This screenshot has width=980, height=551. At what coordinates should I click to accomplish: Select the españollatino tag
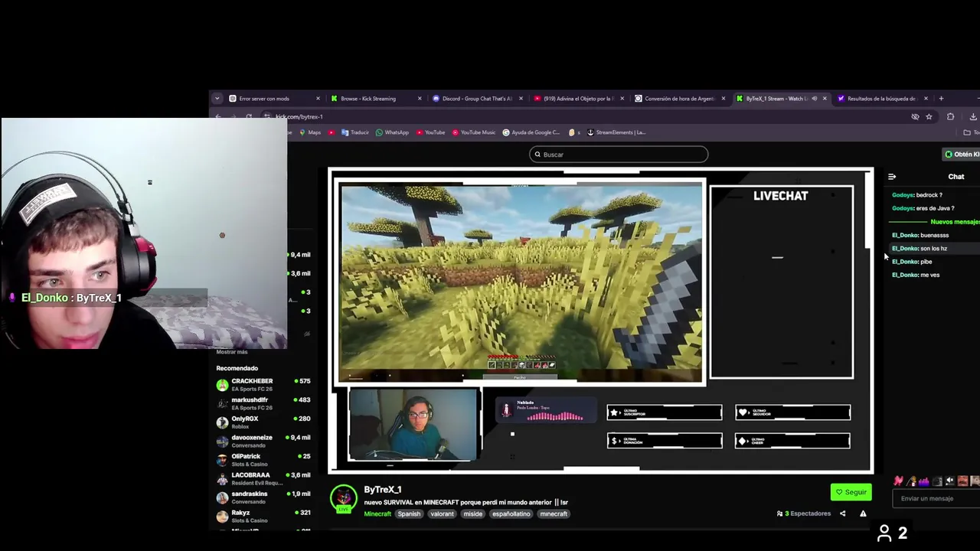point(511,514)
